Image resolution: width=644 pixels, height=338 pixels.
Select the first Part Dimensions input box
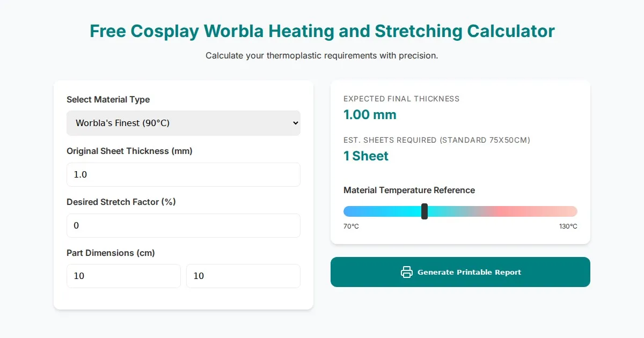pyautogui.click(x=123, y=276)
